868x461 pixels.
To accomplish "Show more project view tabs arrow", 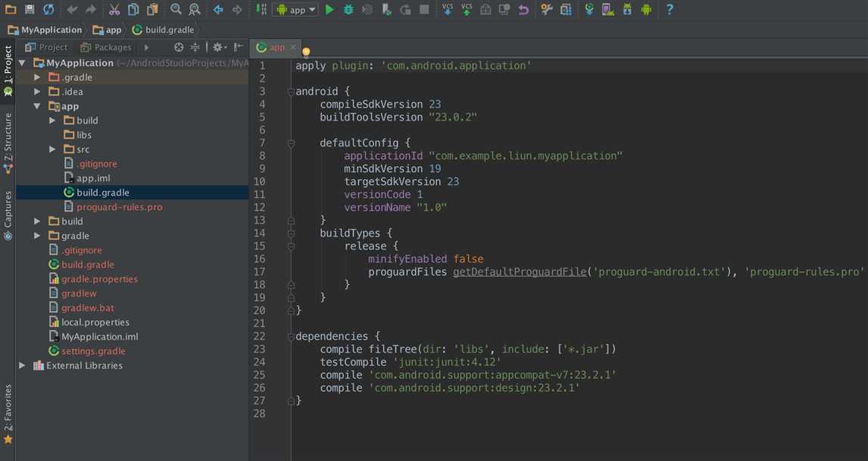I will tap(146, 48).
